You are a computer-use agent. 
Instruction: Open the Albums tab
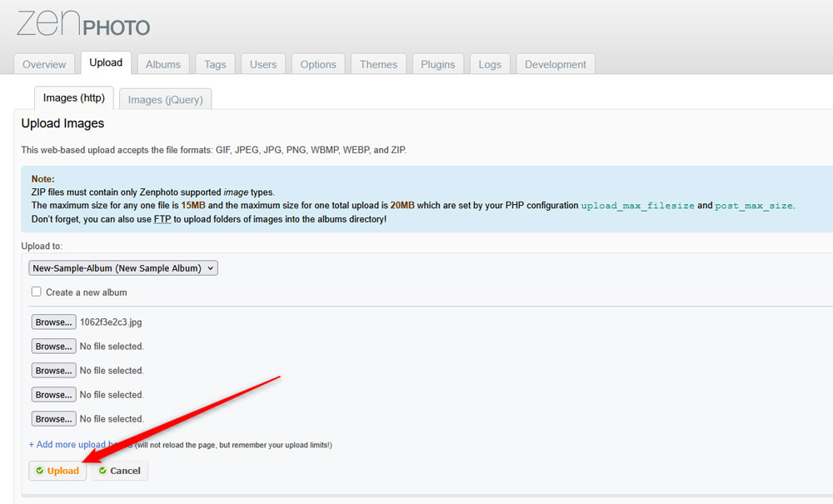point(162,63)
